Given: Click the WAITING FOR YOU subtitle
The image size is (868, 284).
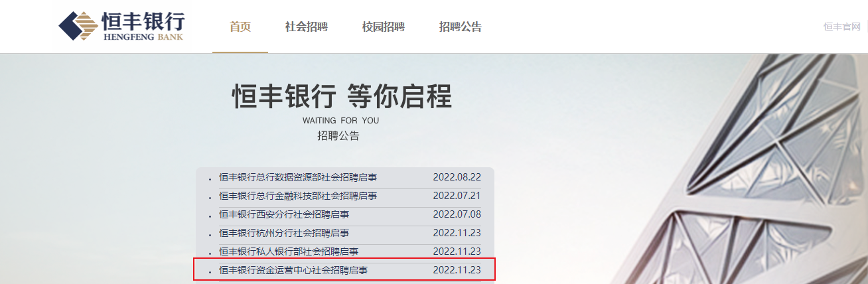Looking at the screenshot, I should coord(340,121).
